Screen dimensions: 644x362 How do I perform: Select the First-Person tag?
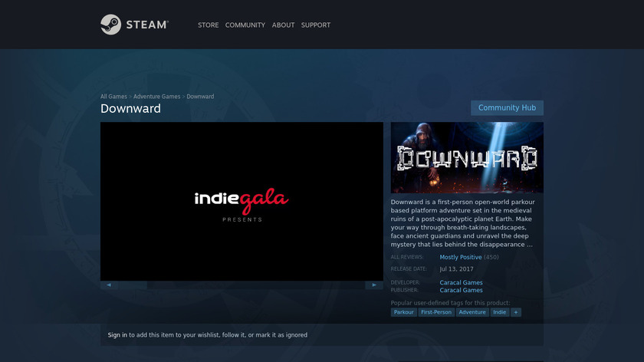436,312
